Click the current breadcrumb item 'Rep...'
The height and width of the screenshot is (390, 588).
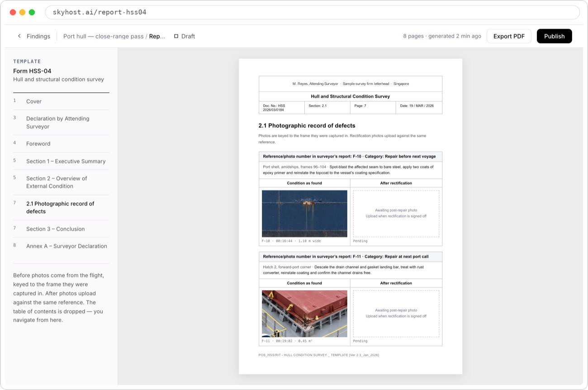(157, 36)
